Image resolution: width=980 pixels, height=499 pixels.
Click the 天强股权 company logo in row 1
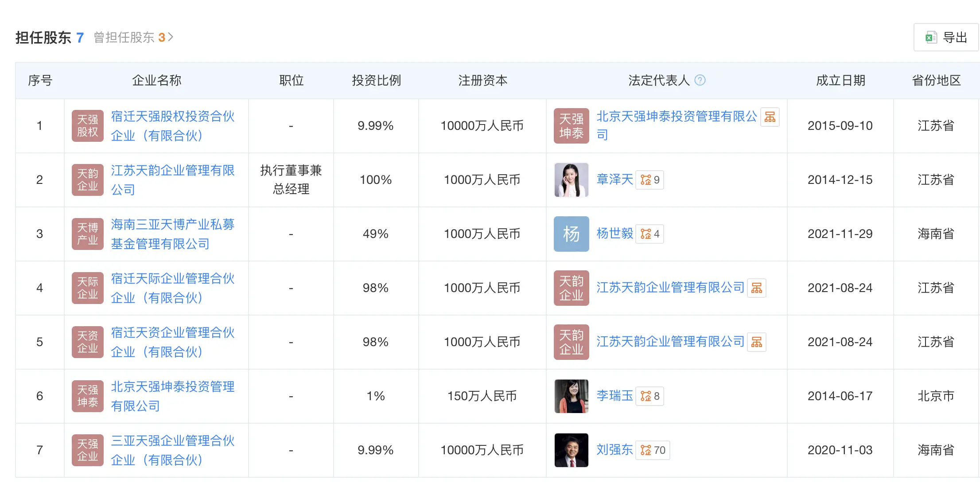[88, 126]
